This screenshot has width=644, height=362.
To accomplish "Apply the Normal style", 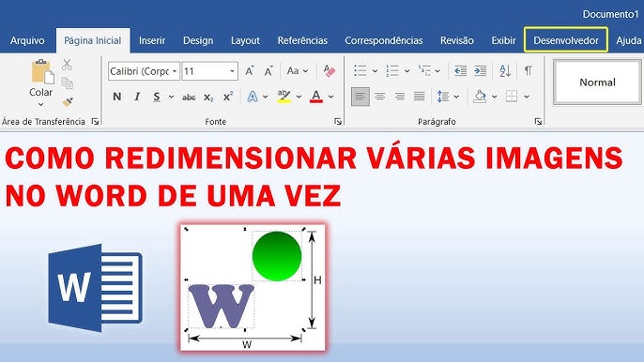I will point(597,83).
